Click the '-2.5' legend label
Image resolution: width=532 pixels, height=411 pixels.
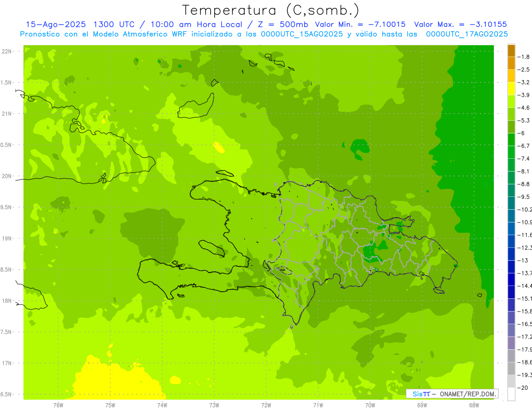524,70
